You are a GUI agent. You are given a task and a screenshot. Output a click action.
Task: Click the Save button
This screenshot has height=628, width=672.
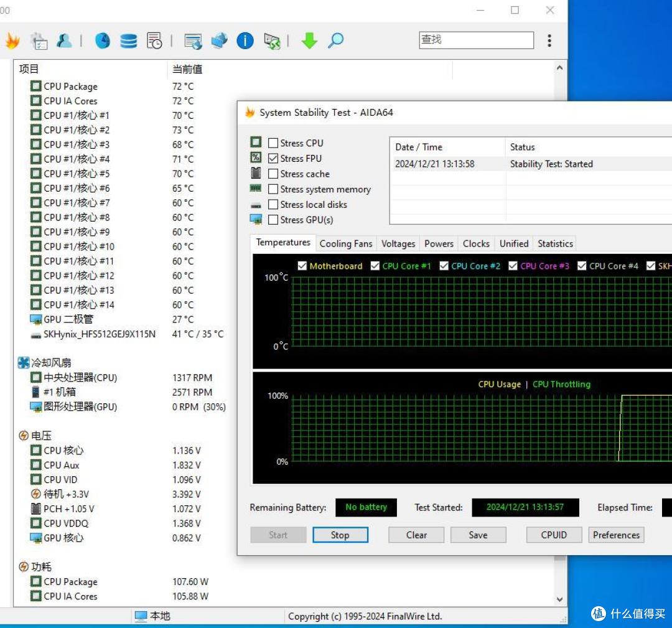pyautogui.click(x=478, y=535)
